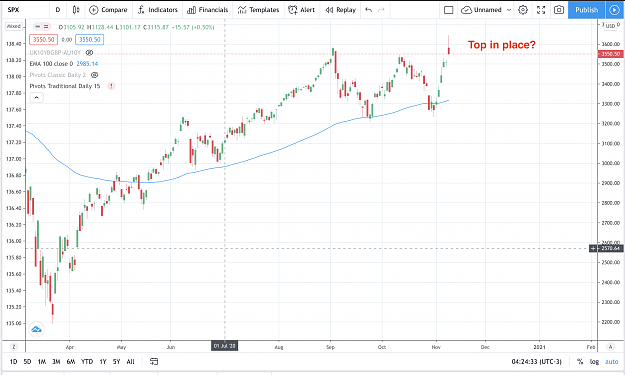This screenshot has height=375, width=625.
Task: Click the Unnamed layout cloud save button
Action: (x=481, y=10)
